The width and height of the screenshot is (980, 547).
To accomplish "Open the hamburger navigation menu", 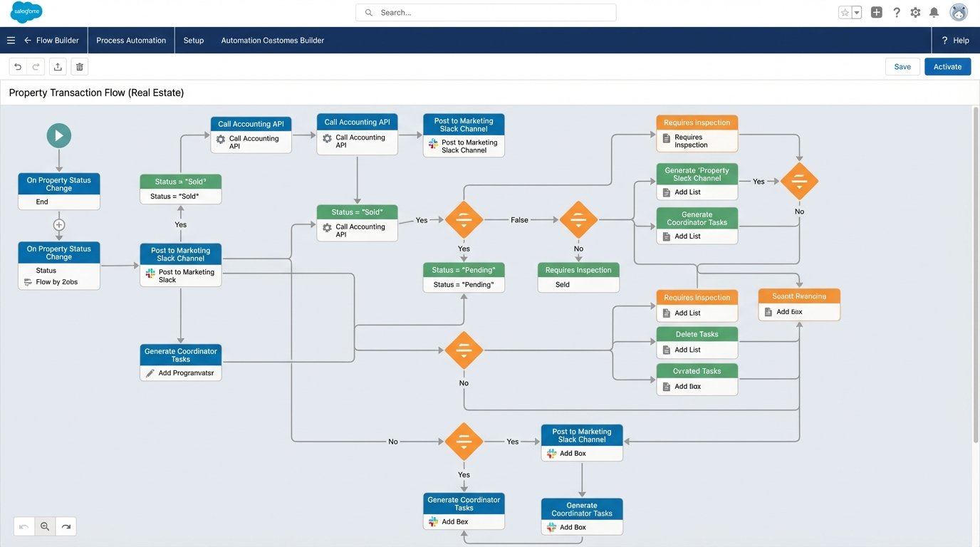I will (x=10, y=39).
